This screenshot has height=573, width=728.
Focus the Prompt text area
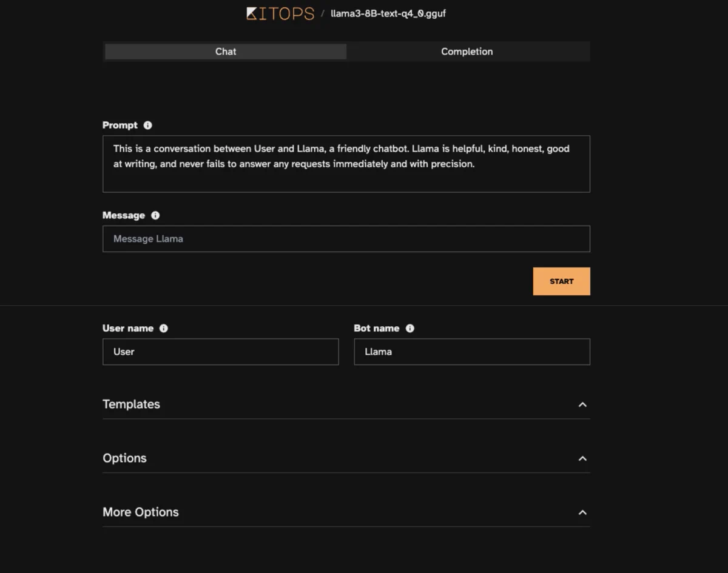(x=346, y=164)
